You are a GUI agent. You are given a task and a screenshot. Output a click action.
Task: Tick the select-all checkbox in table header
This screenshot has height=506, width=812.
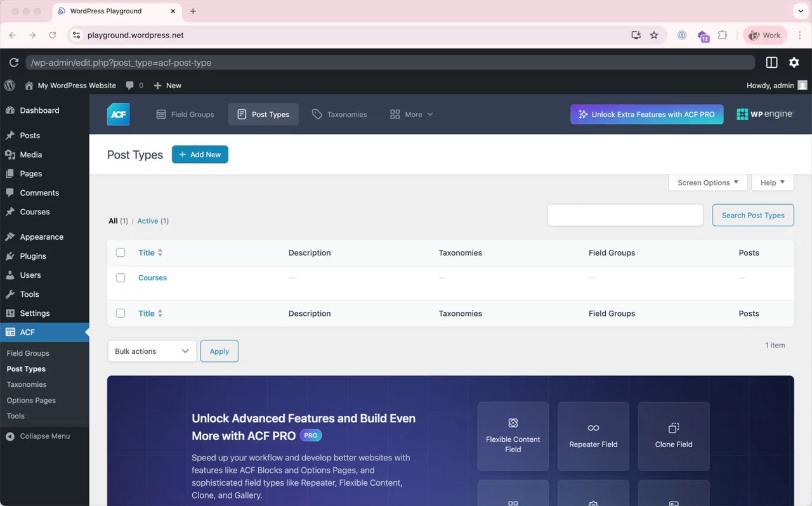click(x=121, y=252)
